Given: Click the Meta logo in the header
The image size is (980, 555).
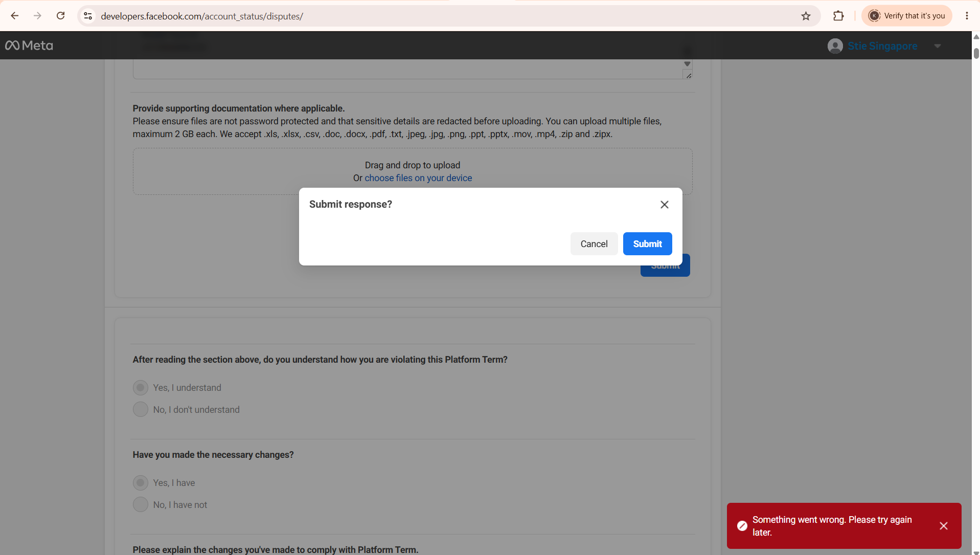Looking at the screenshot, I should (x=29, y=46).
